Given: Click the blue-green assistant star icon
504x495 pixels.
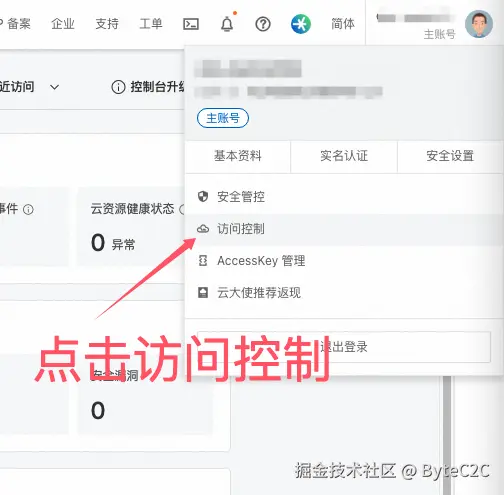Looking at the screenshot, I should point(301,24).
